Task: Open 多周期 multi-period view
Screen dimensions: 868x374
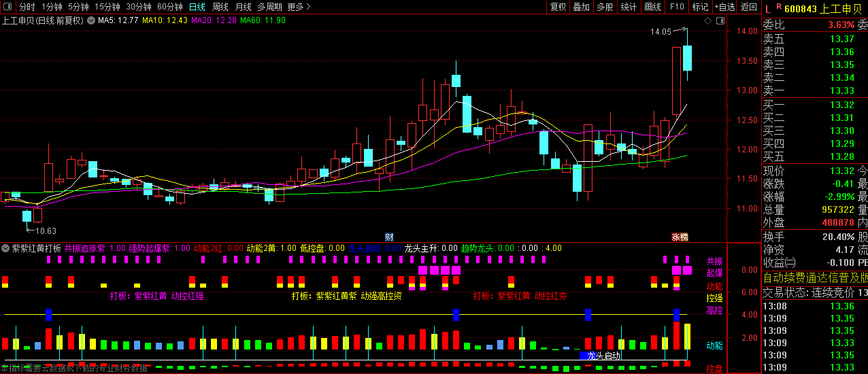Action: coord(269,7)
